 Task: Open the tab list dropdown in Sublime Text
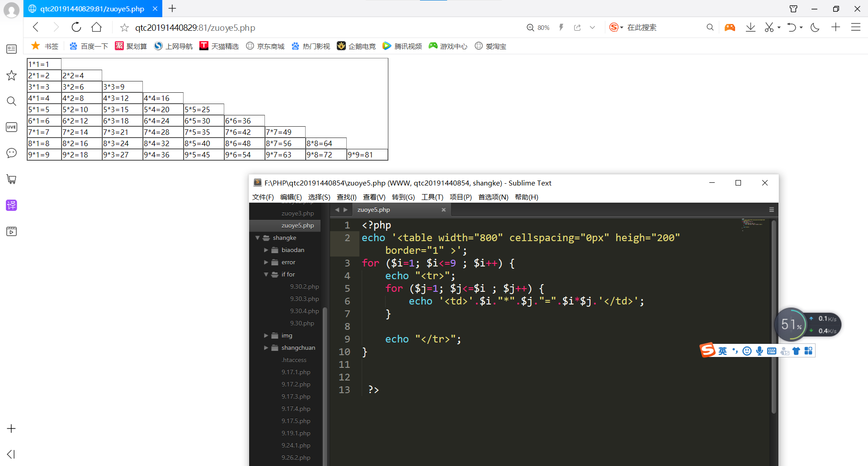[772, 209]
